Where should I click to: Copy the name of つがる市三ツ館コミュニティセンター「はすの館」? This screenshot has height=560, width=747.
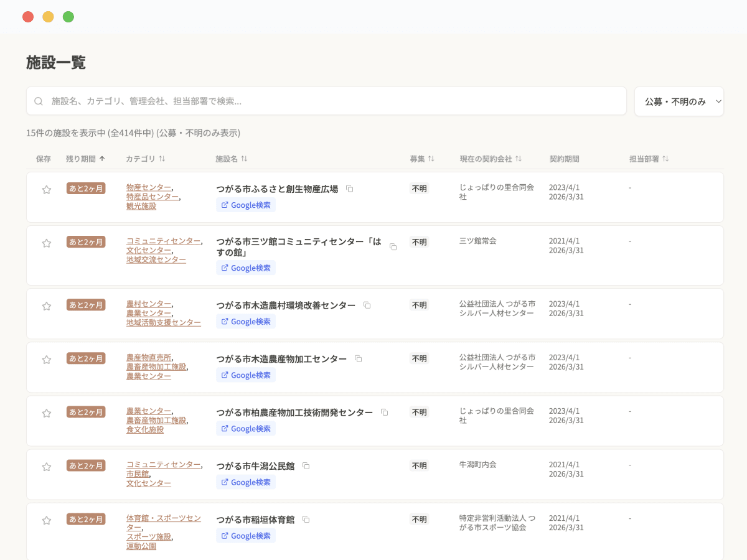[x=393, y=246]
